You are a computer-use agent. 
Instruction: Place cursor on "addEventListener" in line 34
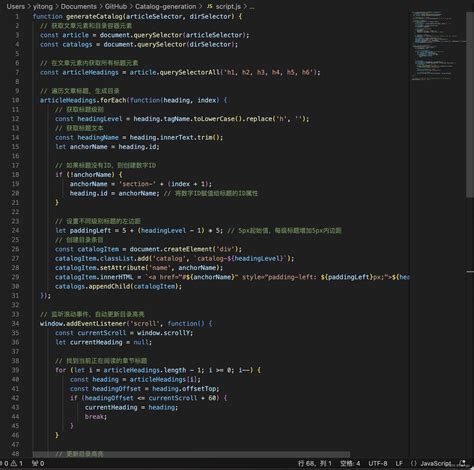96,323
